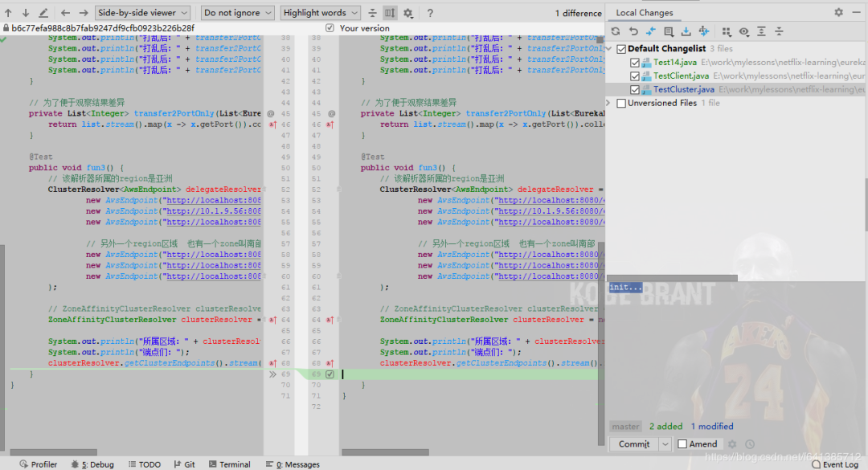Switch to the Git tool window tab
The height and width of the screenshot is (470, 868).
coord(184,464)
